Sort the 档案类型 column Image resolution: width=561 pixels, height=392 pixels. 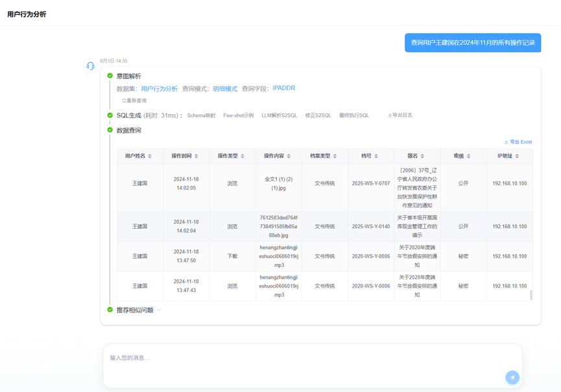tap(335, 156)
